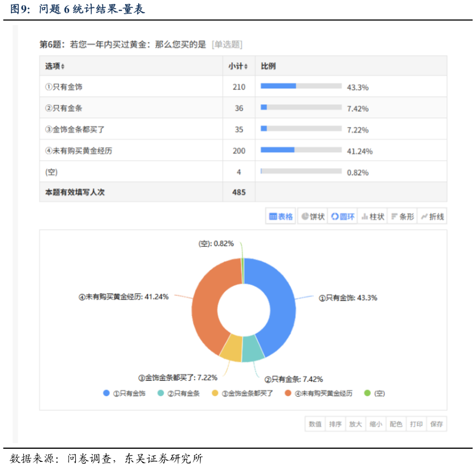Click the subtotal value 35
Screen dimensions: 476x467
click(x=239, y=129)
